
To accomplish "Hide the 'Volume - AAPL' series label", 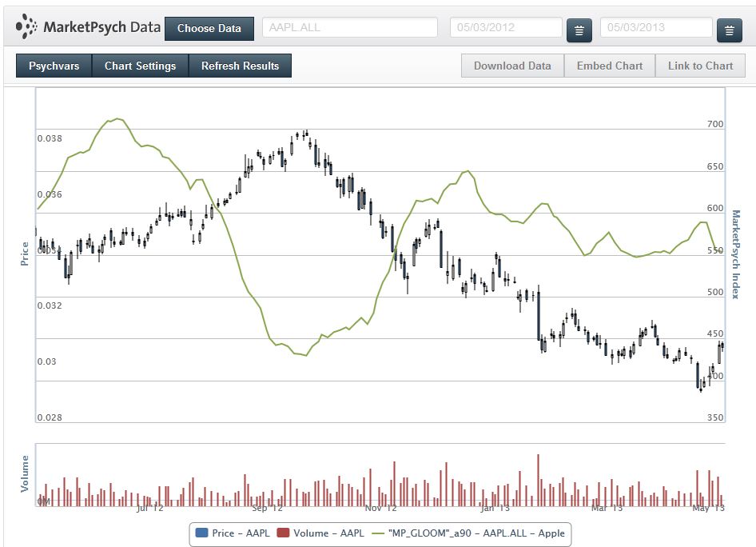I will 328,533.
